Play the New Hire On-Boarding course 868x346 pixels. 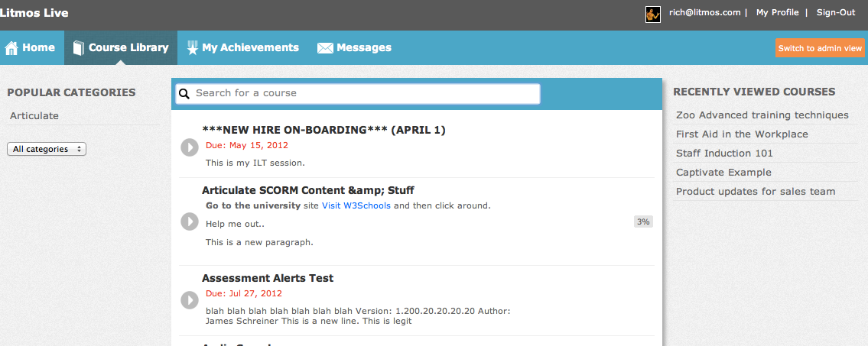190,147
